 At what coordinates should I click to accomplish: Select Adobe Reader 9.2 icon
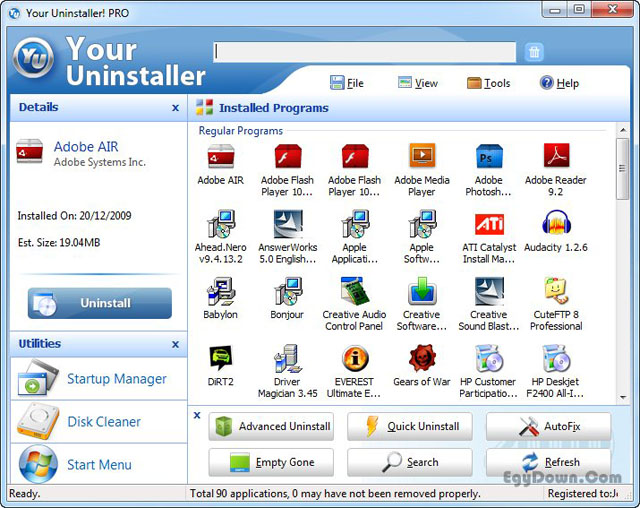(556, 156)
